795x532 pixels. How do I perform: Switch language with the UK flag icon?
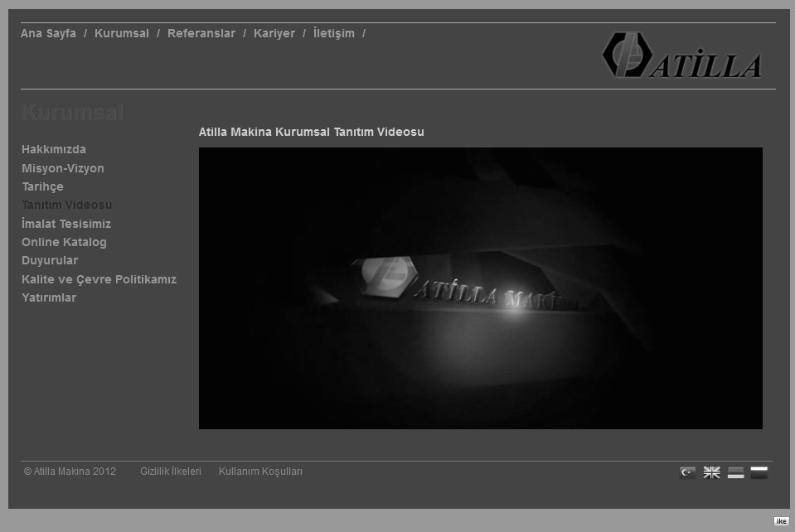coord(711,472)
